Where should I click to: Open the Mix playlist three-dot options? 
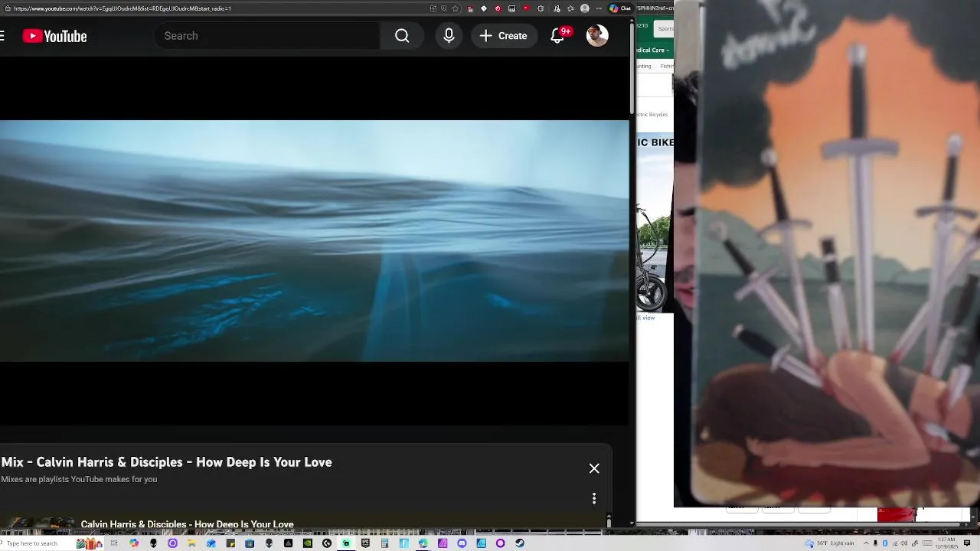pyautogui.click(x=594, y=499)
